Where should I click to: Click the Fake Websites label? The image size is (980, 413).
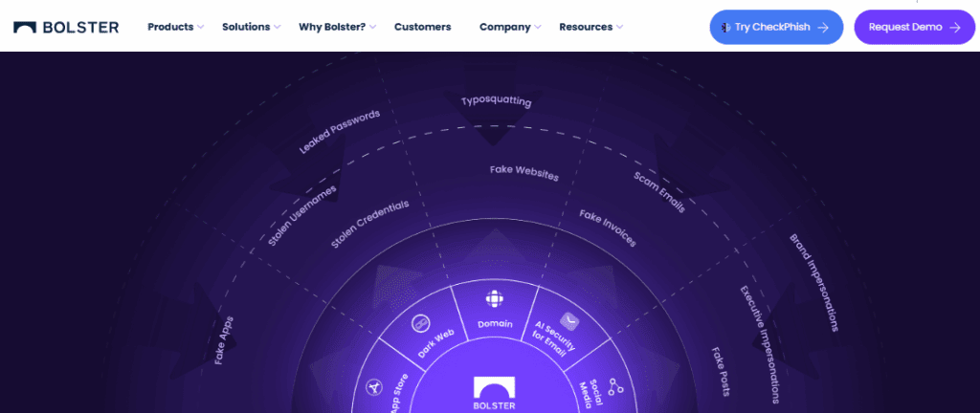(523, 173)
